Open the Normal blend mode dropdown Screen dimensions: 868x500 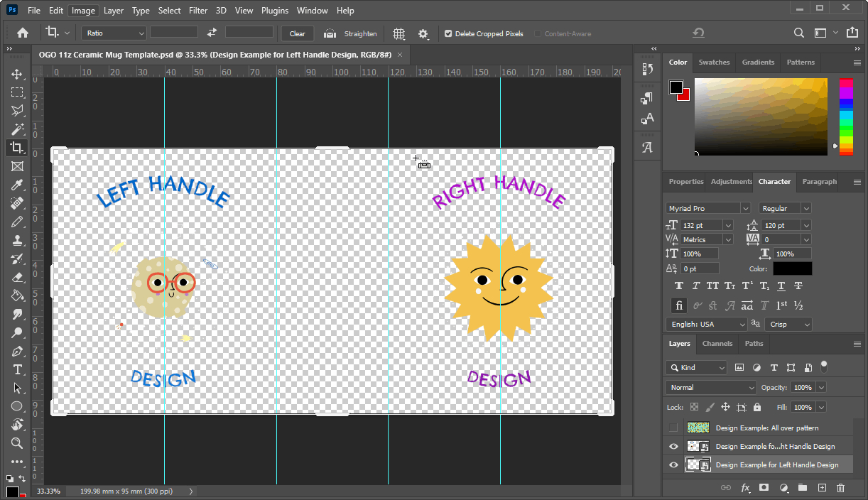[711, 387]
